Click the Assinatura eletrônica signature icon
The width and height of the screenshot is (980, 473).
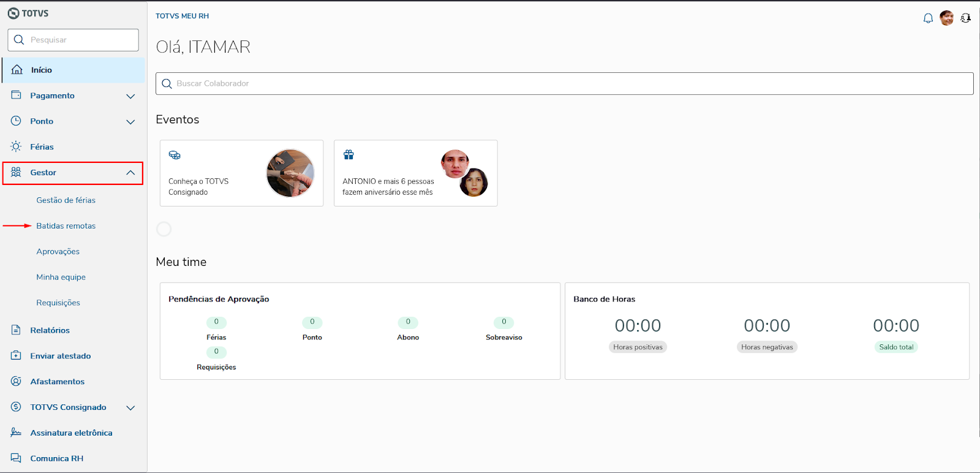[x=16, y=433]
